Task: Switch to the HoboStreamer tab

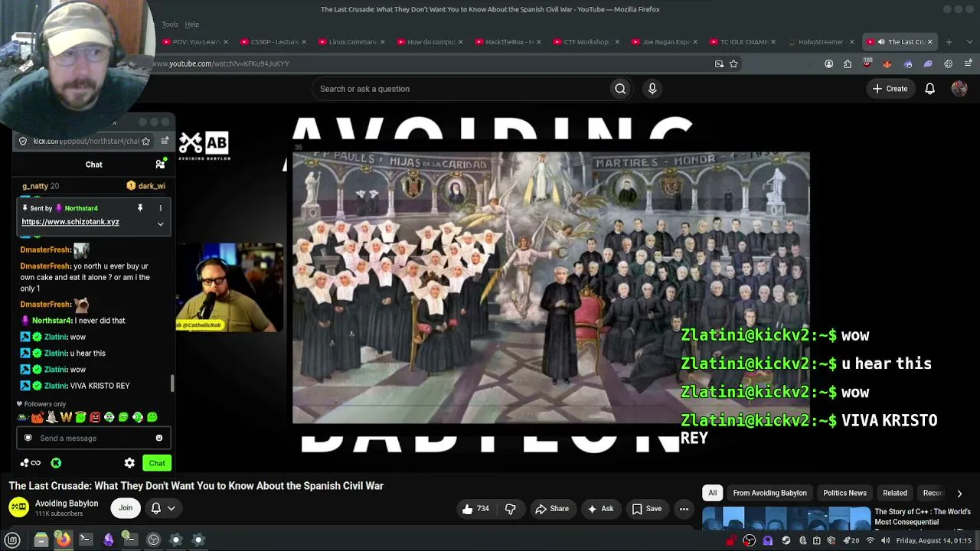Action: pyautogui.click(x=822, y=42)
